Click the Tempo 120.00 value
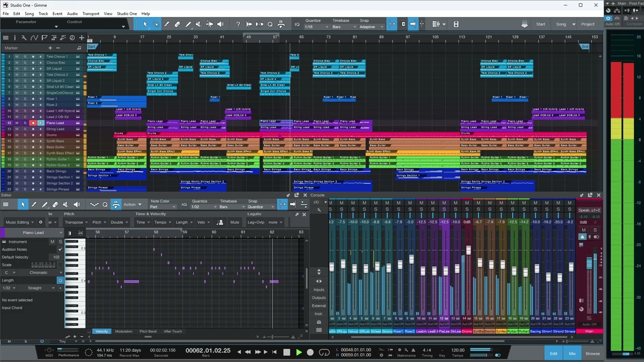This screenshot has width=644, height=362. coord(457,350)
